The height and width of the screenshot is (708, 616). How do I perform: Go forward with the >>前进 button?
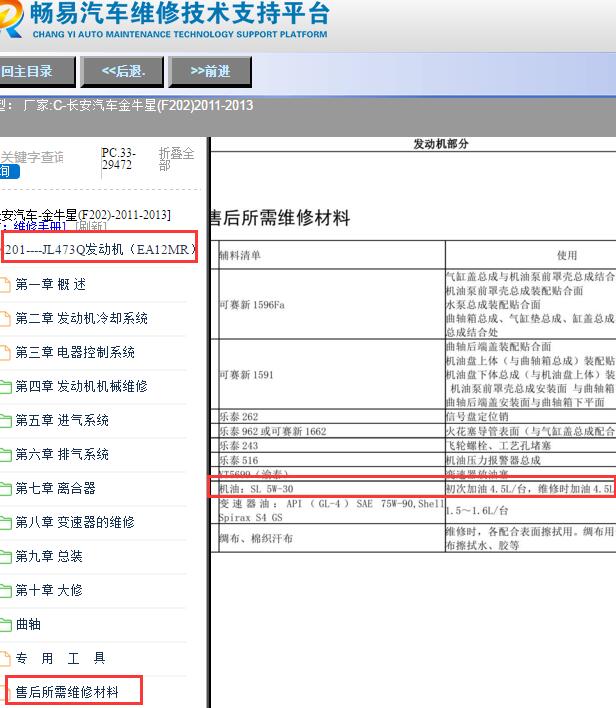(210, 71)
